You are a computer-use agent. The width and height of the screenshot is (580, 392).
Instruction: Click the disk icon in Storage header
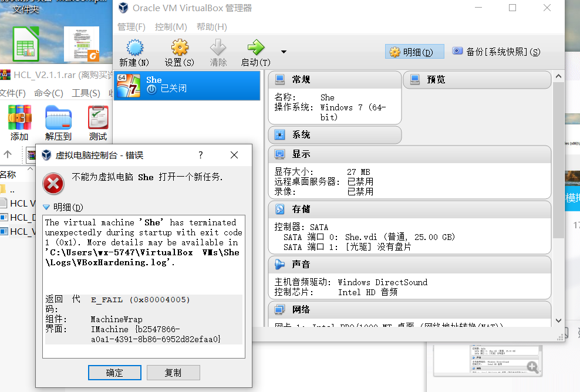pyautogui.click(x=279, y=209)
